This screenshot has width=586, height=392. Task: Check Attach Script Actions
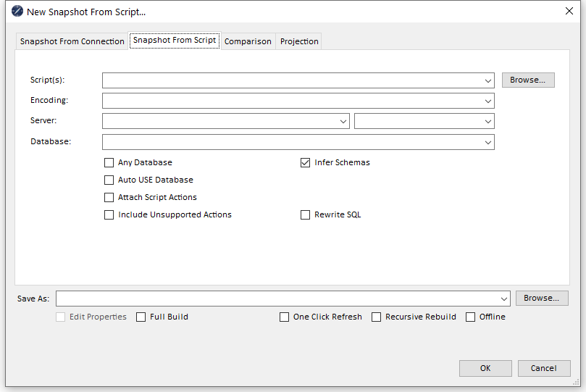(x=109, y=198)
